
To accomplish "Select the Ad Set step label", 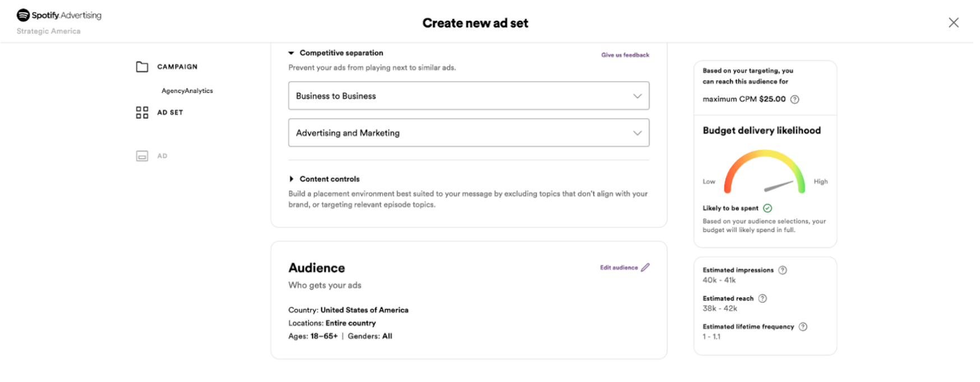I will click(x=170, y=113).
